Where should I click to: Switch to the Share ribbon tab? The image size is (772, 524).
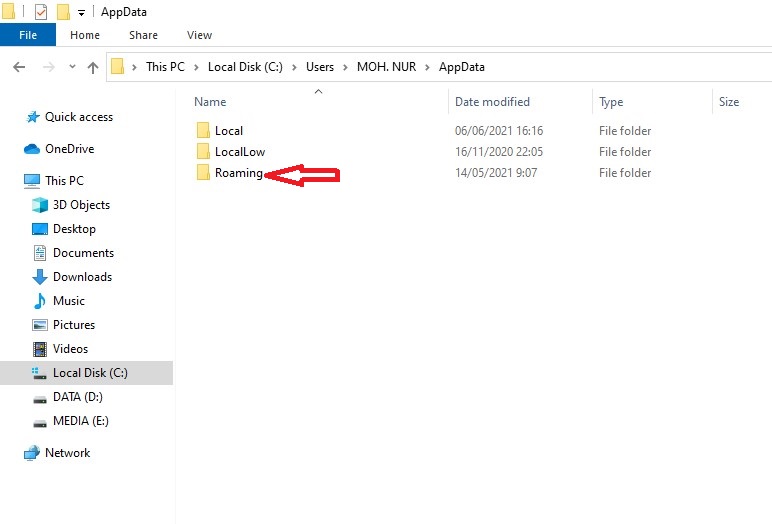(x=143, y=35)
